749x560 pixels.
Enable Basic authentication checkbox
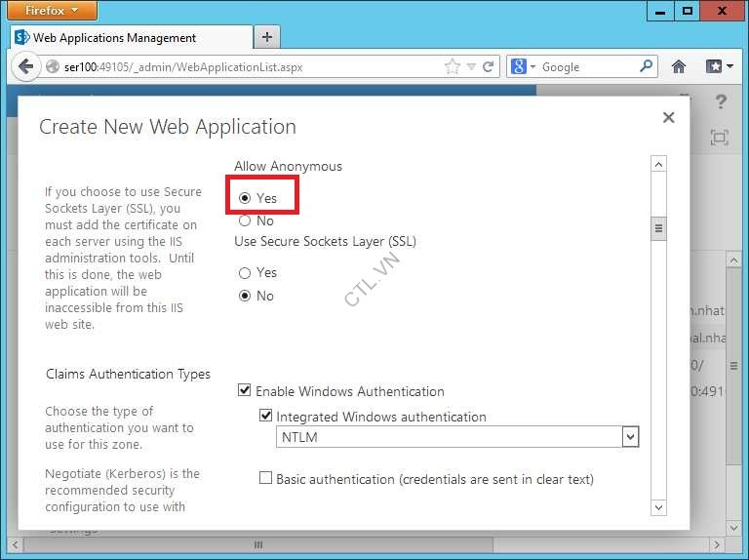click(266, 479)
